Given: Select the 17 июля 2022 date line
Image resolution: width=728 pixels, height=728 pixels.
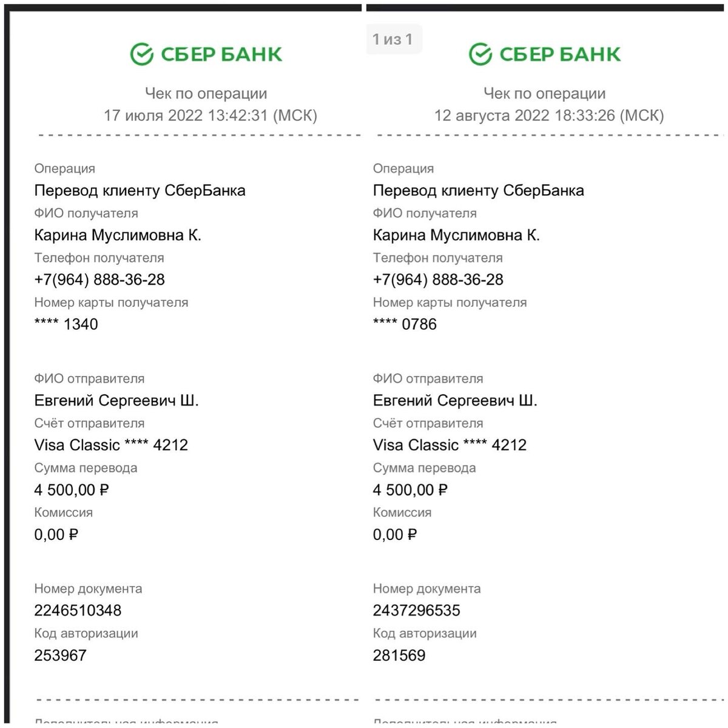Looking at the screenshot, I should (x=210, y=115).
